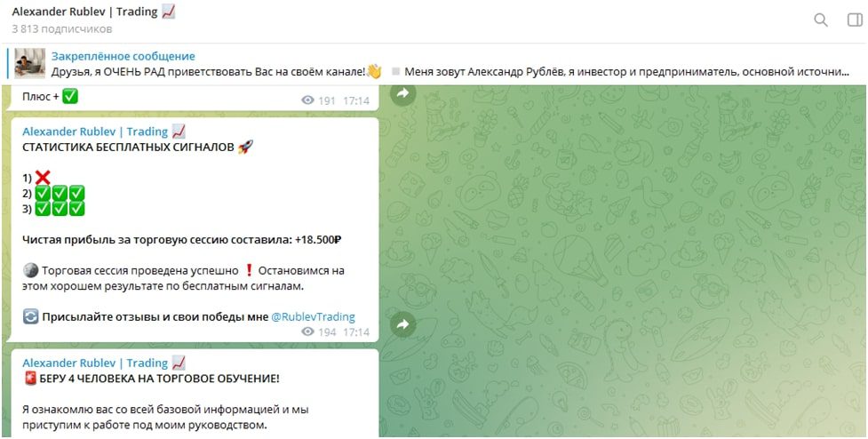Click the last green checkmark on line 3
This screenshot has width=868, height=439.
[76, 209]
